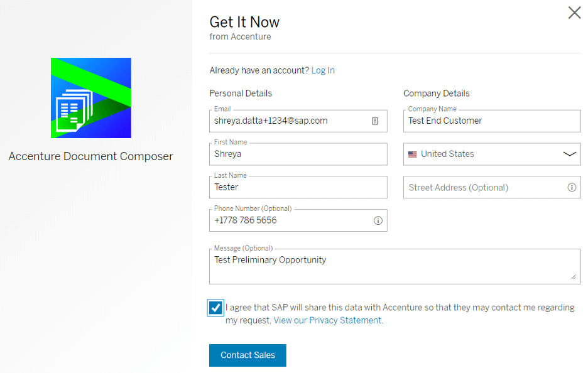Viewport: 588px width, 373px height.
Task: Click the United States flag icon
Action: [x=413, y=154]
